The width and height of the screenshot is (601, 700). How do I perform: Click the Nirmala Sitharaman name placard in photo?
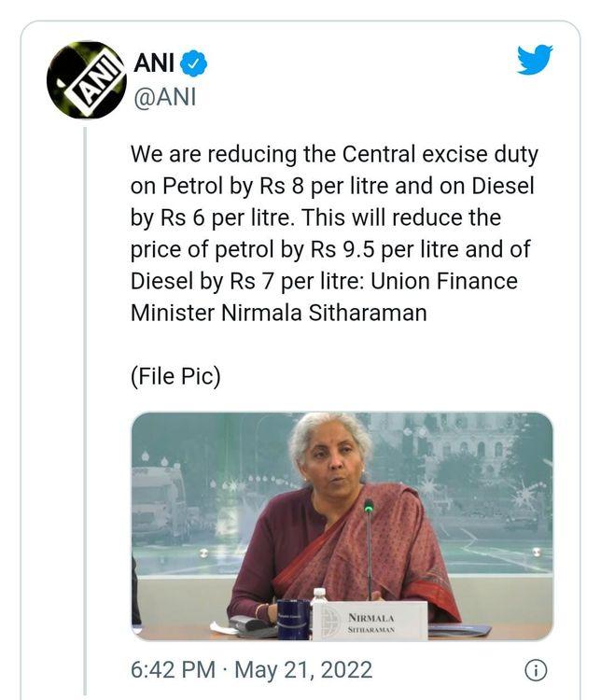[x=368, y=619]
